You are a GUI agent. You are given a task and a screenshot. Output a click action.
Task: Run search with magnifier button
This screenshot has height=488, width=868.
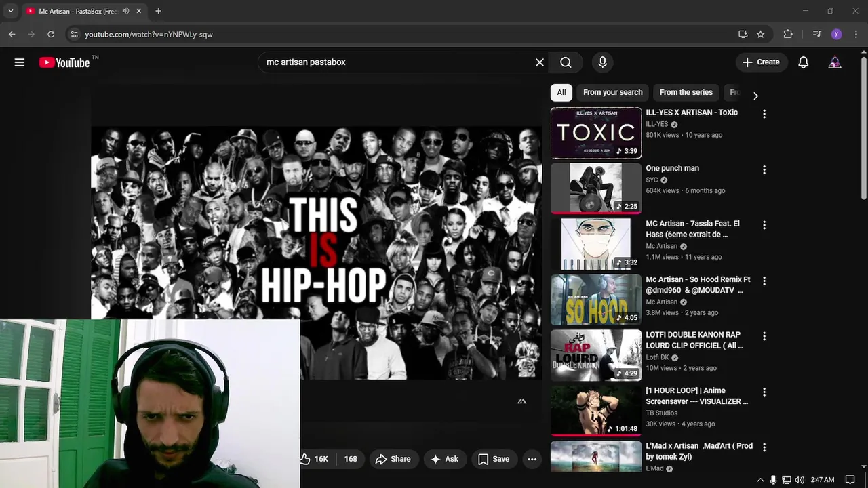tap(566, 62)
